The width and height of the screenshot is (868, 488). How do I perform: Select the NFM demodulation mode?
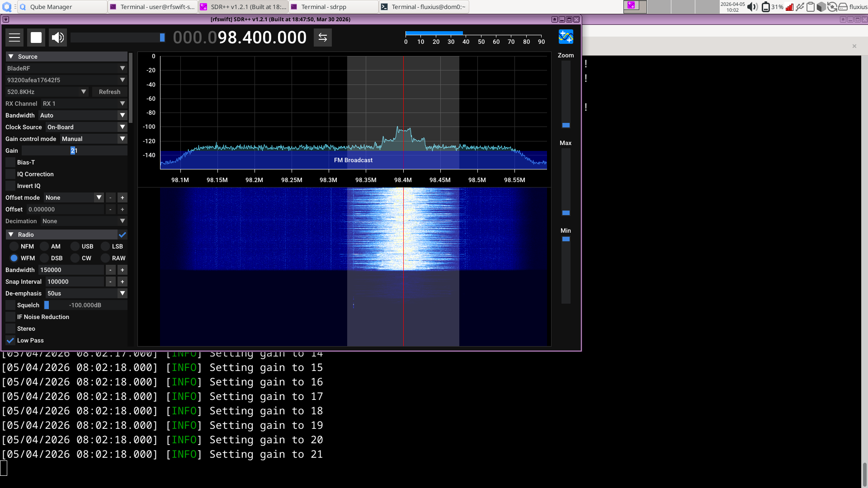[x=14, y=246]
